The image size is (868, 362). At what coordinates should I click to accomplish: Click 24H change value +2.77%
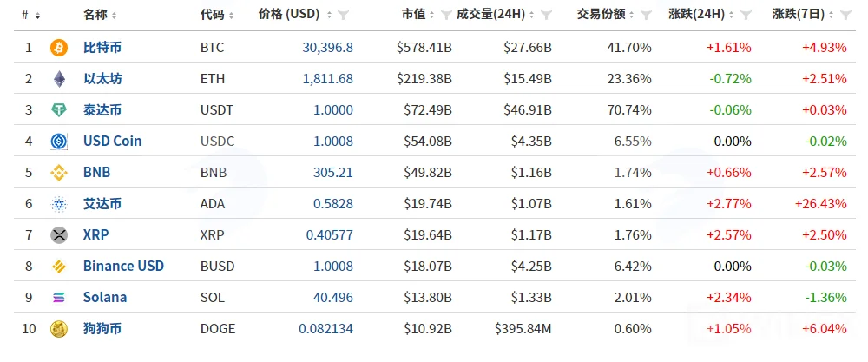point(729,204)
